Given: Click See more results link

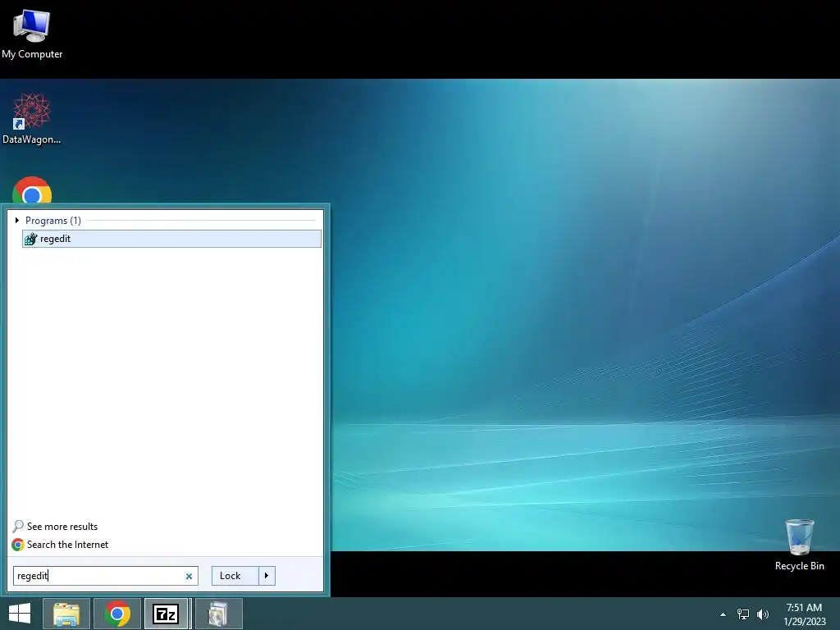Looking at the screenshot, I should point(62,527).
